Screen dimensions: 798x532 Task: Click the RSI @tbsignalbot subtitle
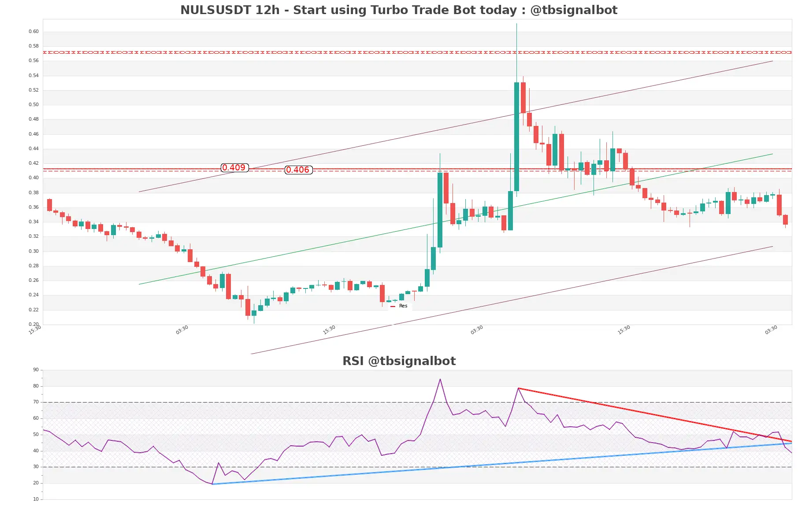(399, 361)
